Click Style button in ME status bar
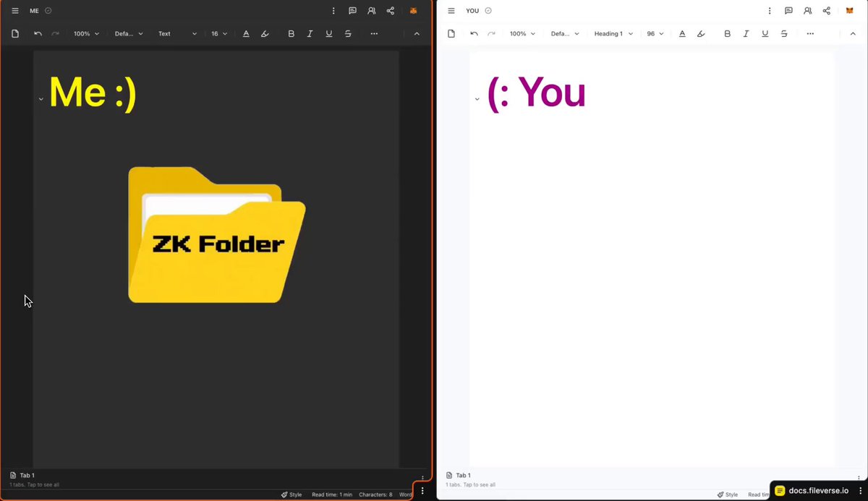This screenshot has height=501, width=868. click(292, 494)
